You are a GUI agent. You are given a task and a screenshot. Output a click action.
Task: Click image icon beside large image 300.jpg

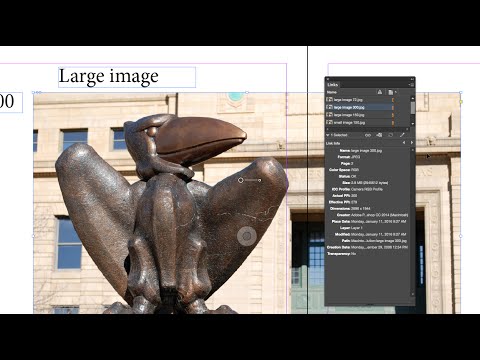[329, 107]
